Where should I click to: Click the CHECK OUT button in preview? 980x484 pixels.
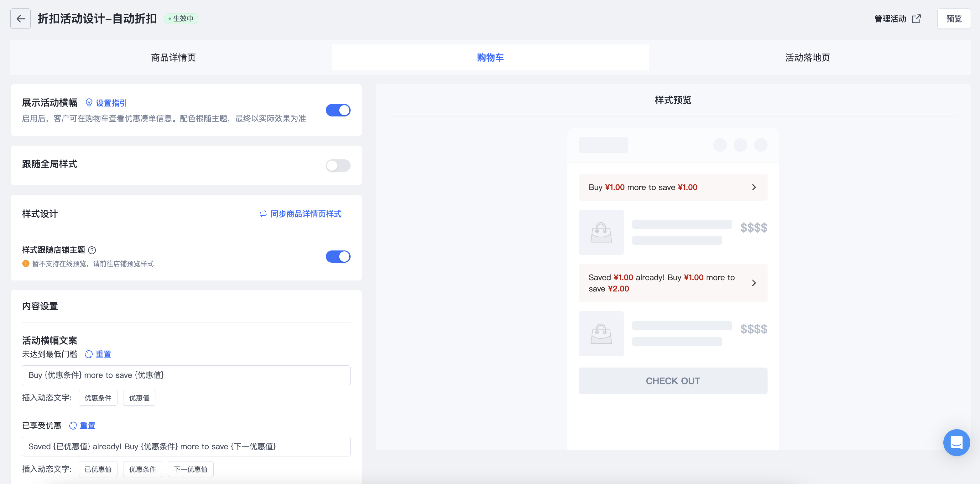673,381
